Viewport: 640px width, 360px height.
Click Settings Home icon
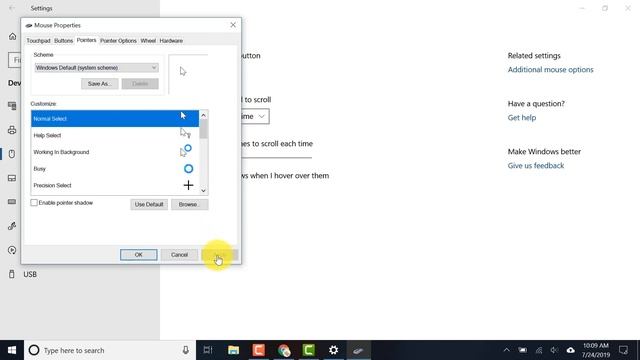(13, 36)
